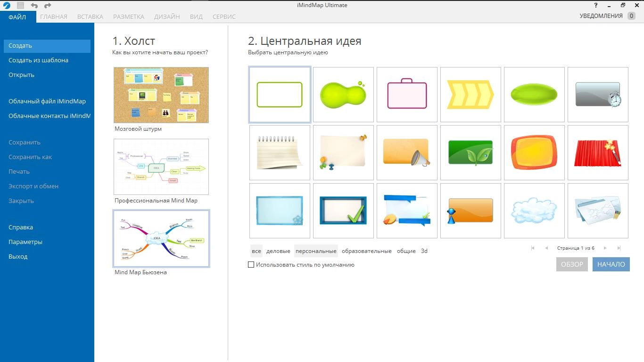
Task: Select the yellow chevron arrows central idea
Action: 471,94
